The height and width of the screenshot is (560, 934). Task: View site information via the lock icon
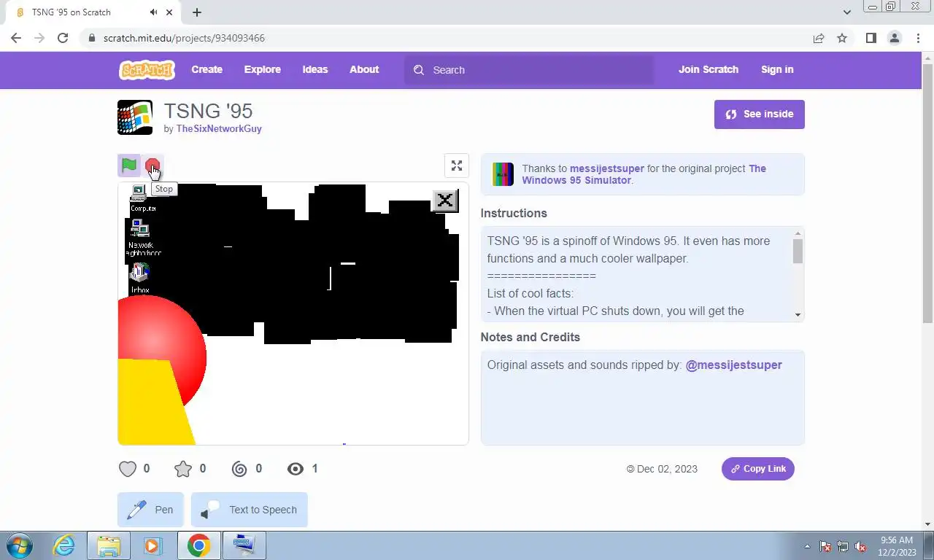coord(91,38)
